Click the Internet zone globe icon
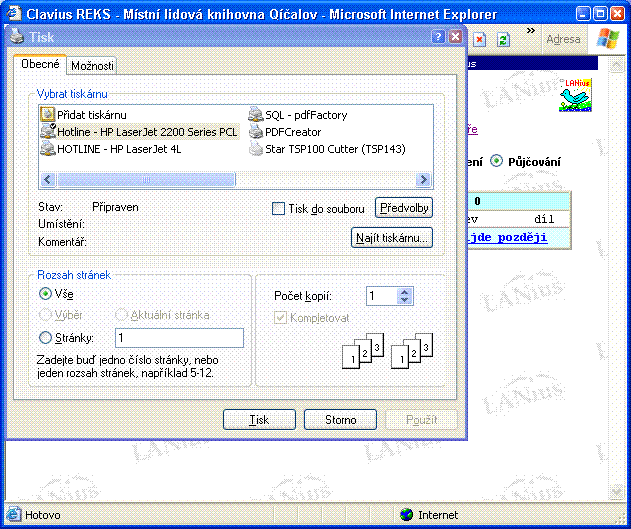The height and width of the screenshot is (529, 631). (406, 515)
